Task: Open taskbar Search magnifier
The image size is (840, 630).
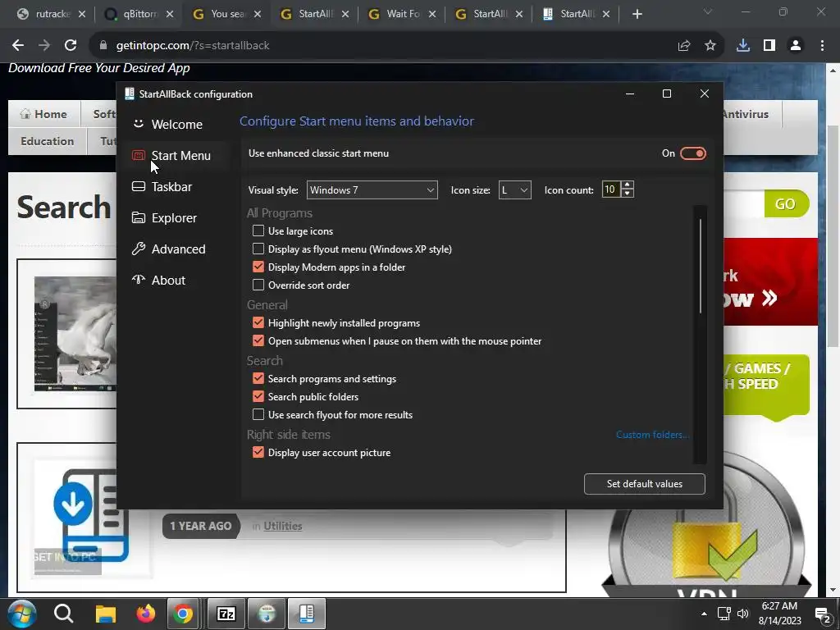Action: click(63, 614)
